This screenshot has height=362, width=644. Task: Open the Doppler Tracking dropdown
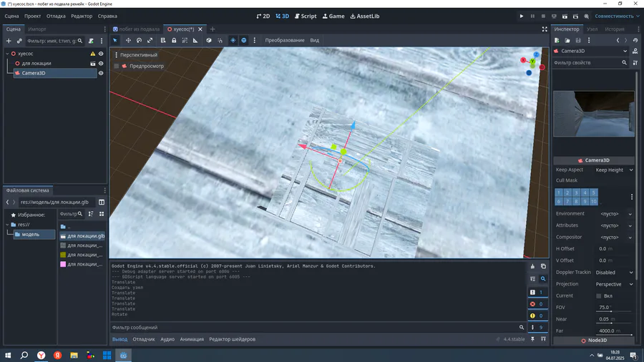(614, 273)
